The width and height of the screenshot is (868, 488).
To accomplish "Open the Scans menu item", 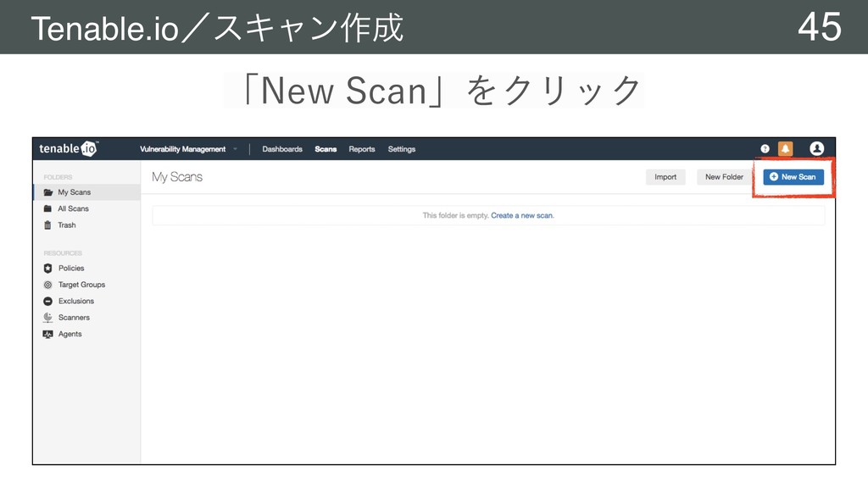I will click(325, 149).
